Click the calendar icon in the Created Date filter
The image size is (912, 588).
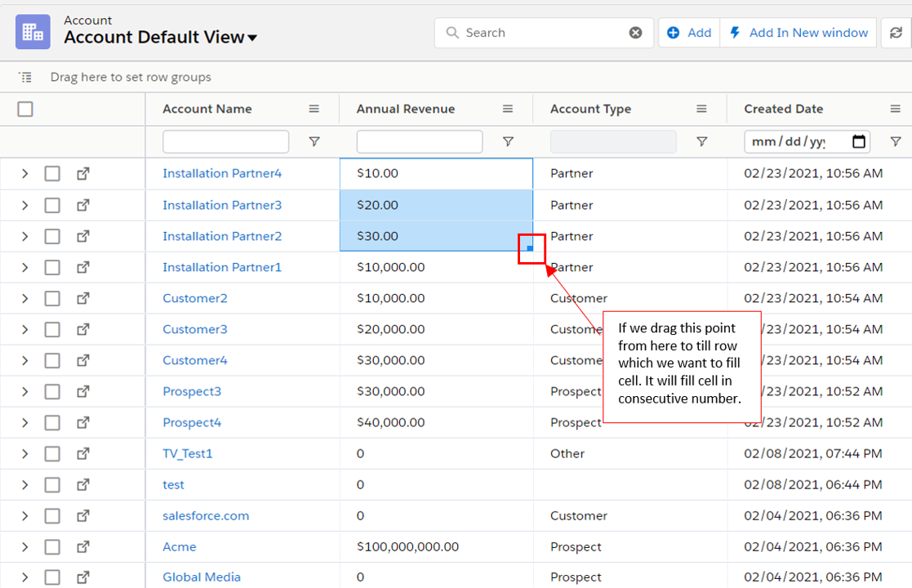pyautogui.click(x=858, y=142)
